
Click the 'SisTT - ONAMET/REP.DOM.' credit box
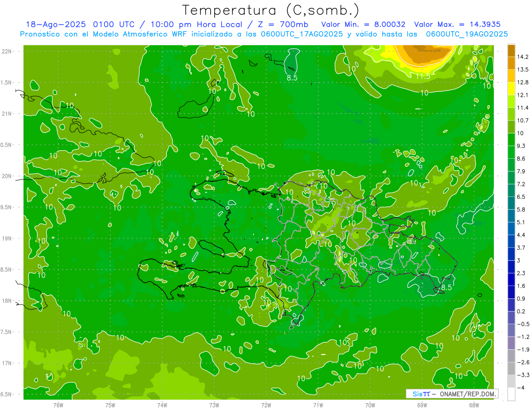coord(452,394)
